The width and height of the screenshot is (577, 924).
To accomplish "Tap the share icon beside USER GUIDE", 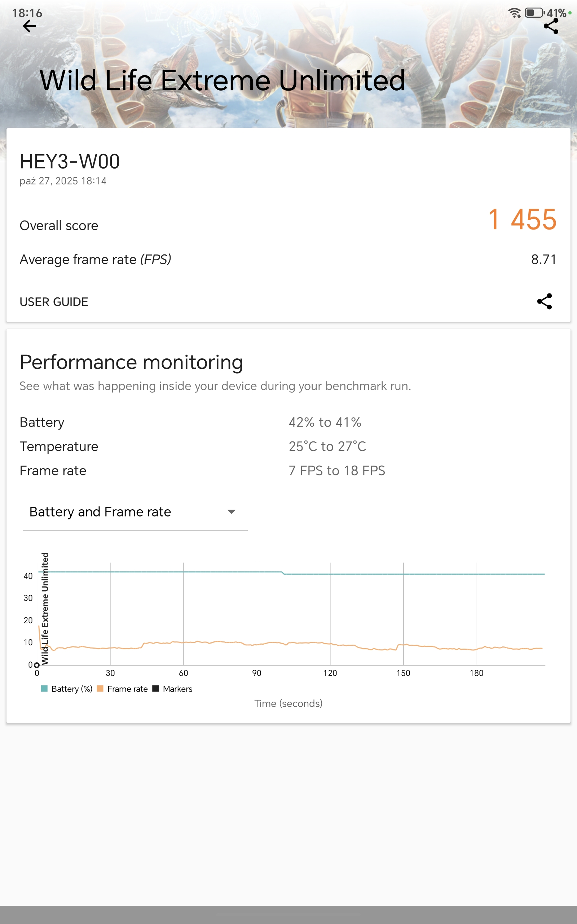I will pos(544,301).
